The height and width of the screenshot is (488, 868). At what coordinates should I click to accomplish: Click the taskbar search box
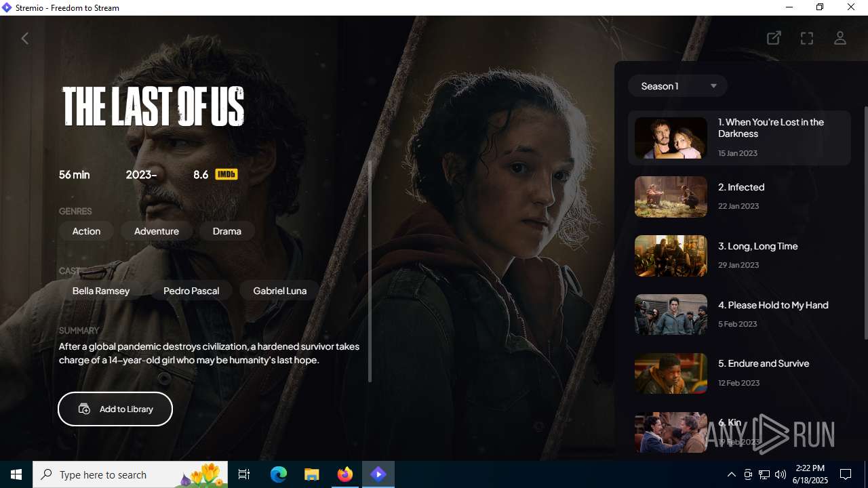click(x=129, y=474)
